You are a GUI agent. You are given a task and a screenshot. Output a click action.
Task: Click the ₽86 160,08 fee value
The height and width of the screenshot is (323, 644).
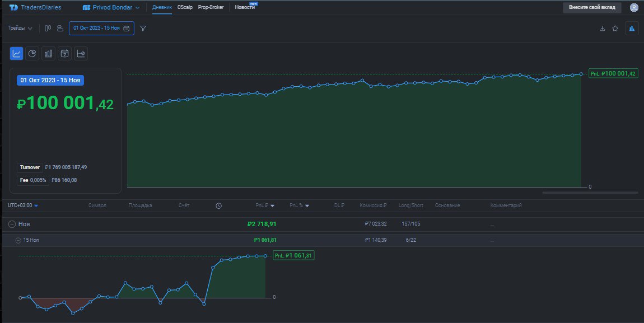[x=64, y=180]
